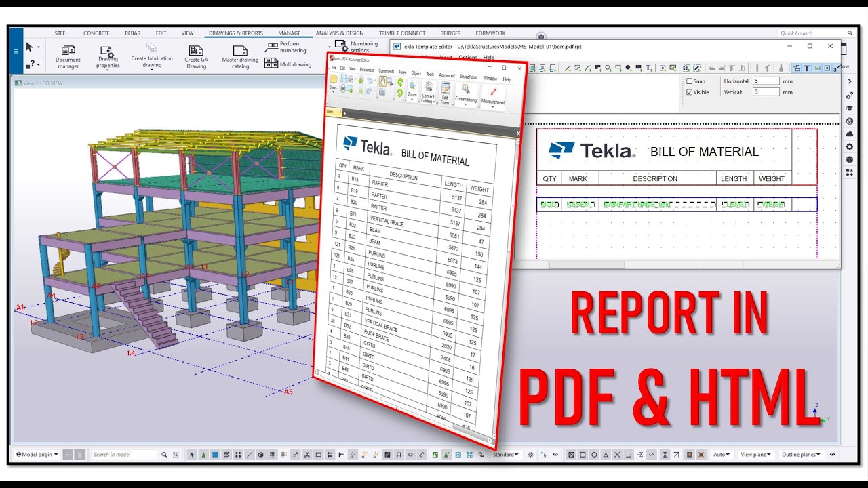Open the BRIDGES ribbon tab
The height and width of the screenshot is (488, 868).
(x=450, y=33)
